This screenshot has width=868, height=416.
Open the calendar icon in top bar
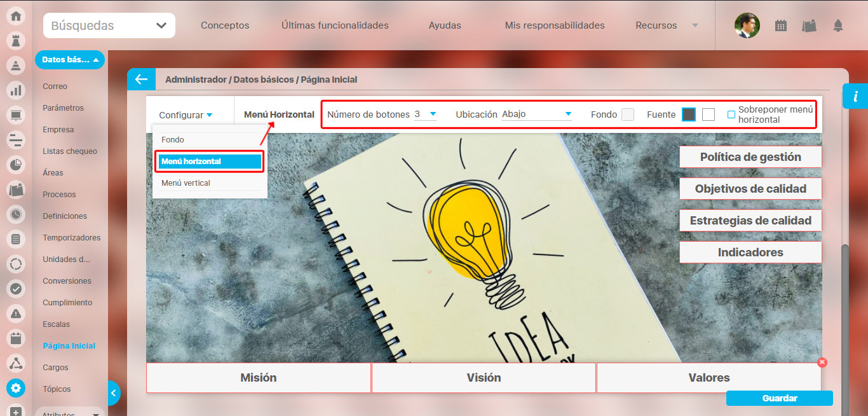pos(781,25)
